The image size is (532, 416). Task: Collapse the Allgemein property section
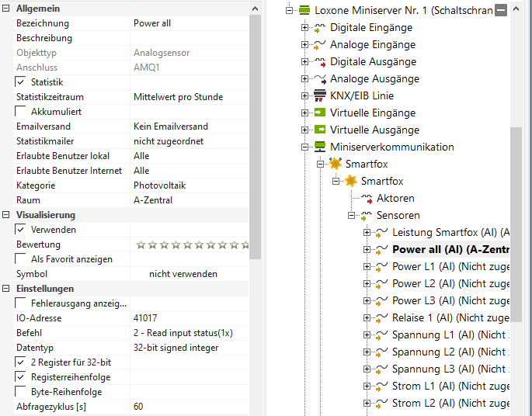[7, 8]
